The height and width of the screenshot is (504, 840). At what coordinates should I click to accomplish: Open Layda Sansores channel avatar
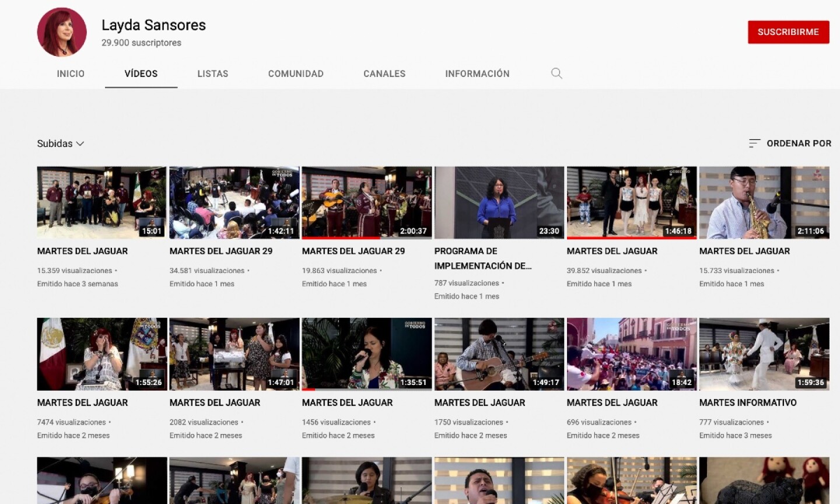62,32
